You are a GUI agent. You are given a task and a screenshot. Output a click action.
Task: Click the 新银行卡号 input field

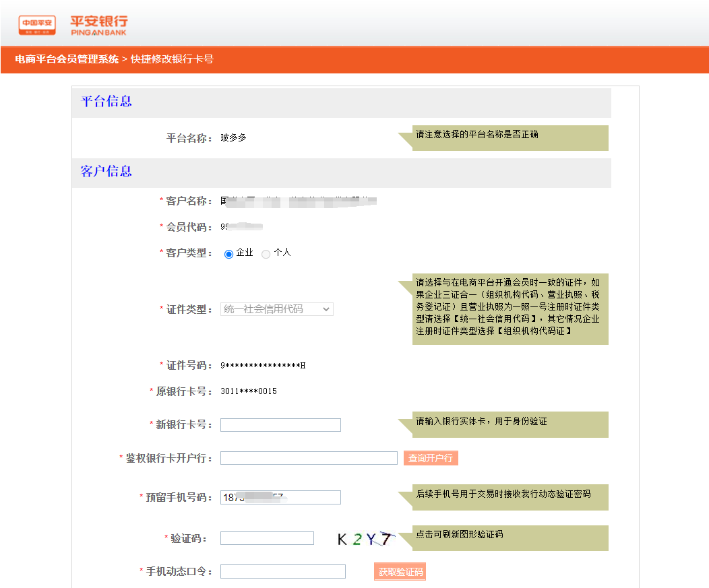[x=280, y=425]
